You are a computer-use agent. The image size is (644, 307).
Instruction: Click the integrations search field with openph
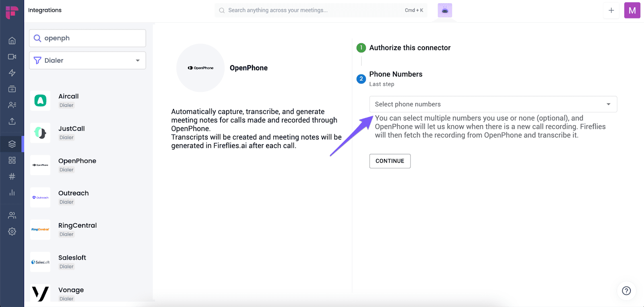coord(87,38)
